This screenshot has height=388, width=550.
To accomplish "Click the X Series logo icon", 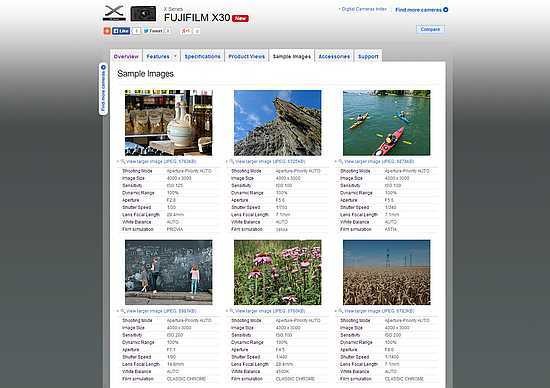I will click(114, 13).
